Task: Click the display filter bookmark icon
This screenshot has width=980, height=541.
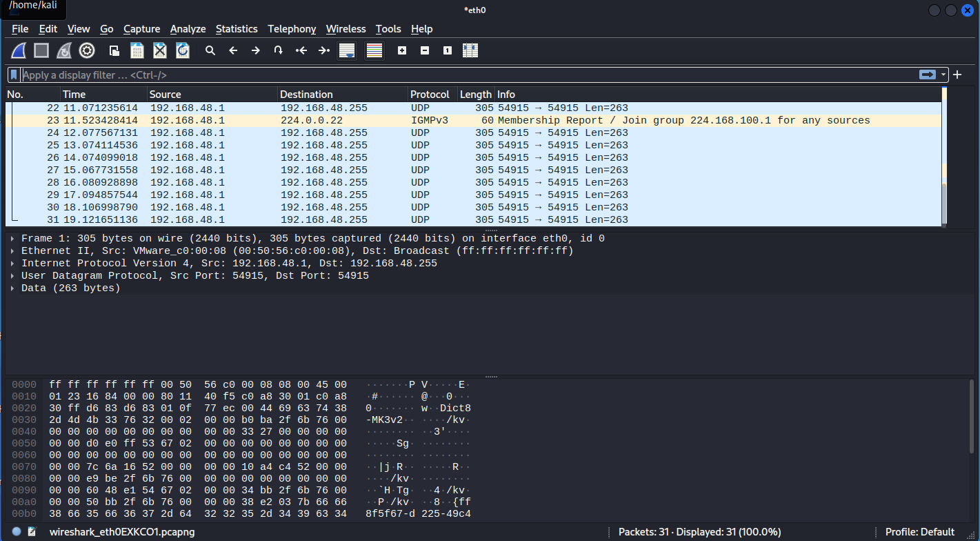Action: point(14,75)
